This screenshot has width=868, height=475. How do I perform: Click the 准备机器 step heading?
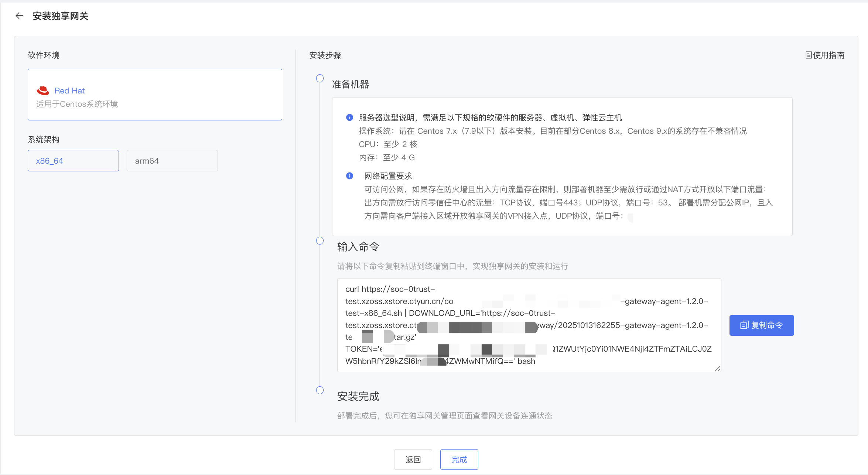(x=351, y=84)
